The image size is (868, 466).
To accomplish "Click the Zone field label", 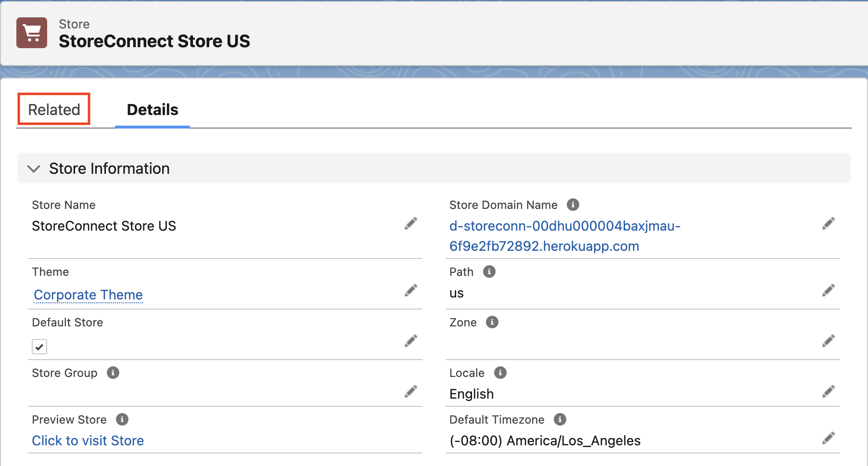I will coord(463,323).
